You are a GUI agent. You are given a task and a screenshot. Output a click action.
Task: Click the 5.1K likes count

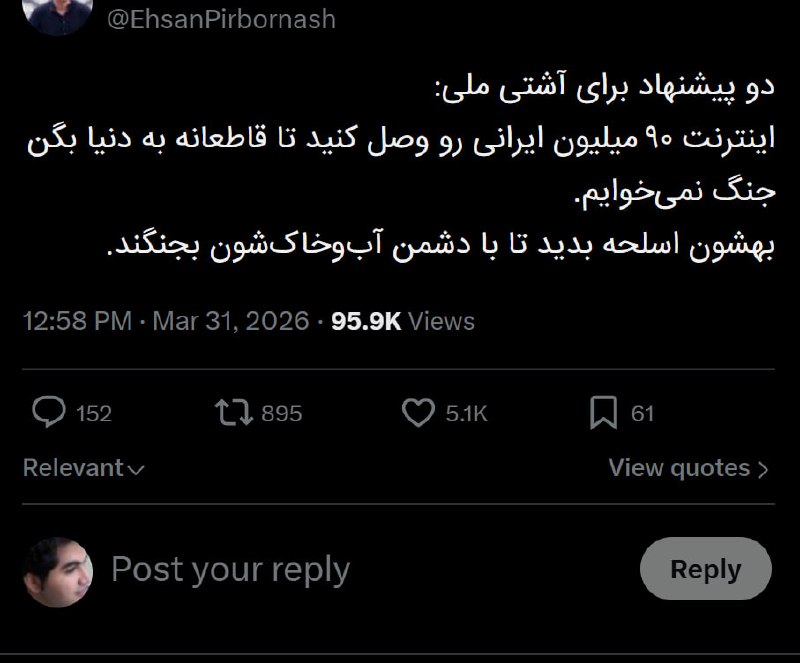click(x=466, y=413)
